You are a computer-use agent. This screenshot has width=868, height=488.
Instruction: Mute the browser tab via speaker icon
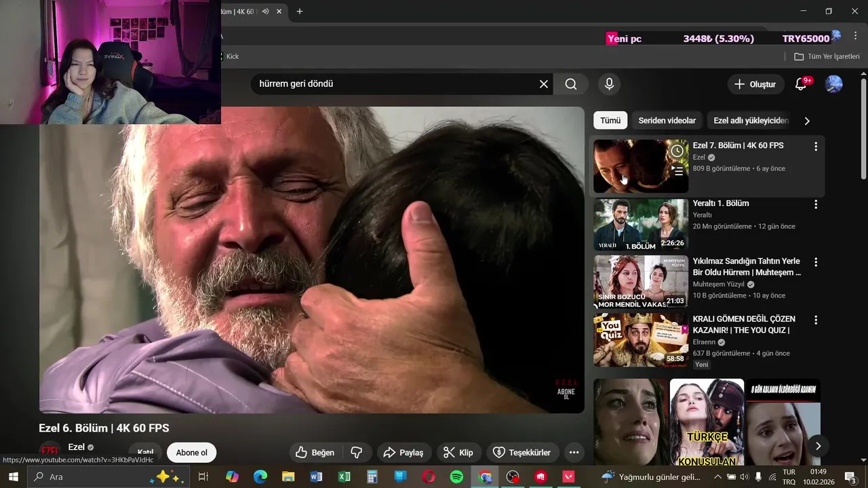[266, 12]
